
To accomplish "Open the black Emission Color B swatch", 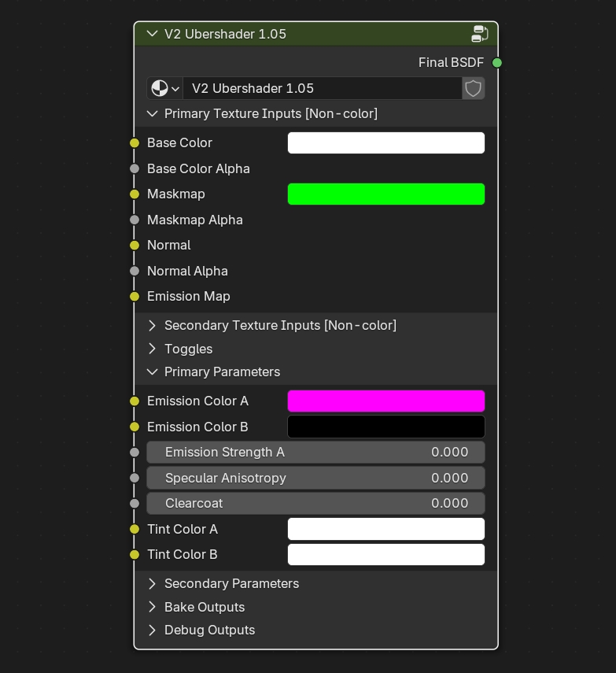I will pos(386,427).
